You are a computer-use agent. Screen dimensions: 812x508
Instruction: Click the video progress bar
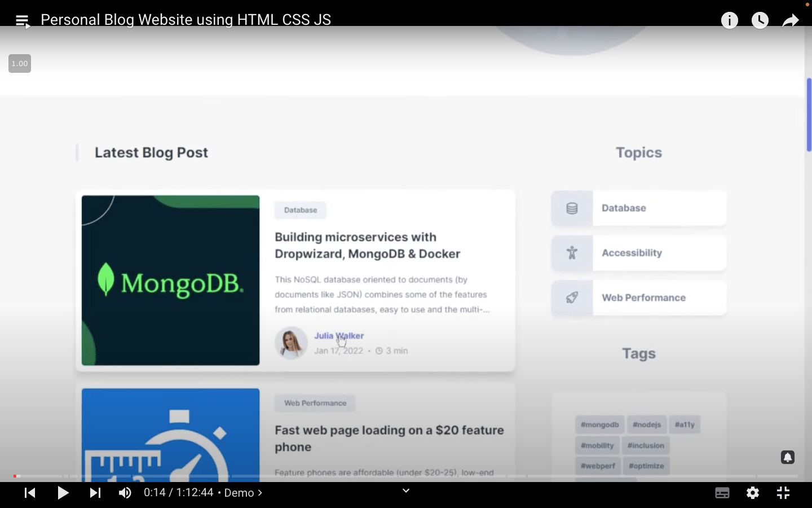point(406,476)
